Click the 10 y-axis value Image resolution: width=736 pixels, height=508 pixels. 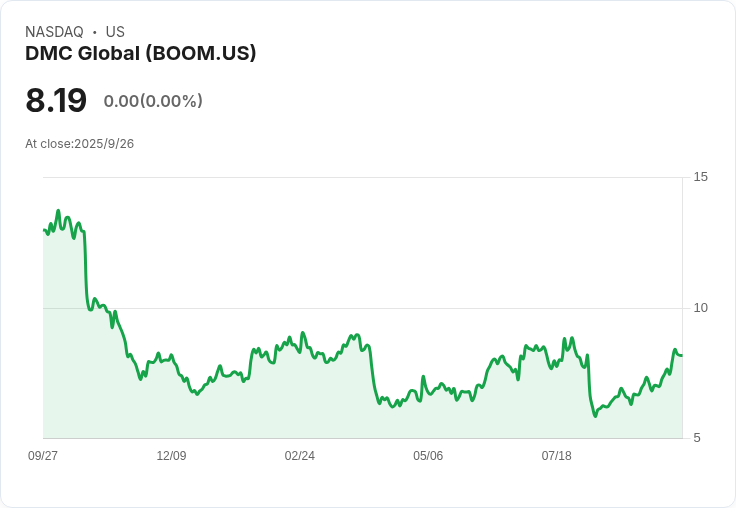coord(700,308)
